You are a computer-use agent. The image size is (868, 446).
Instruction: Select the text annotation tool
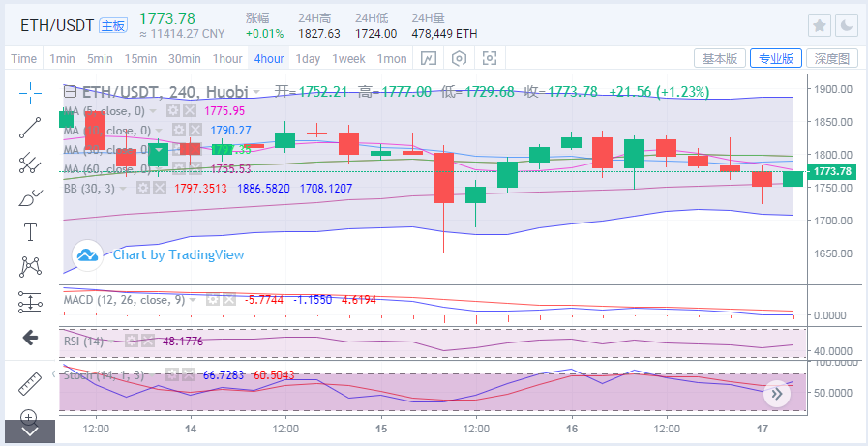click(30, 232)
